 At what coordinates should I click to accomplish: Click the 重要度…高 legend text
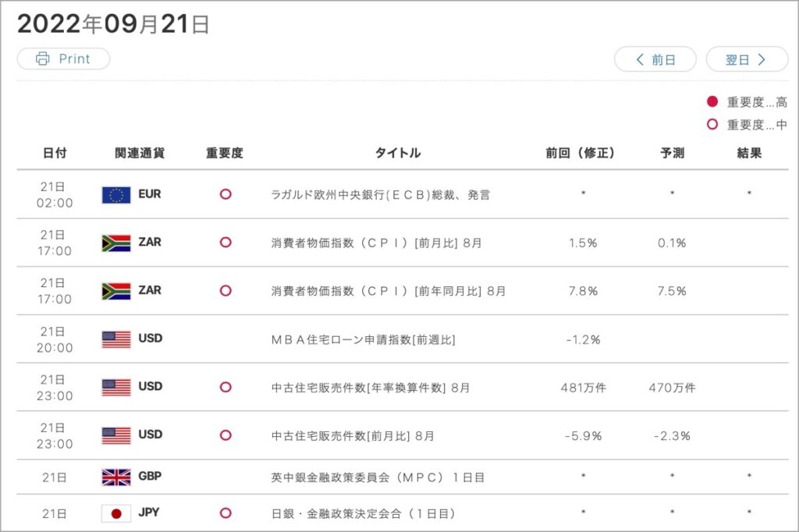[x=757, y=102]
